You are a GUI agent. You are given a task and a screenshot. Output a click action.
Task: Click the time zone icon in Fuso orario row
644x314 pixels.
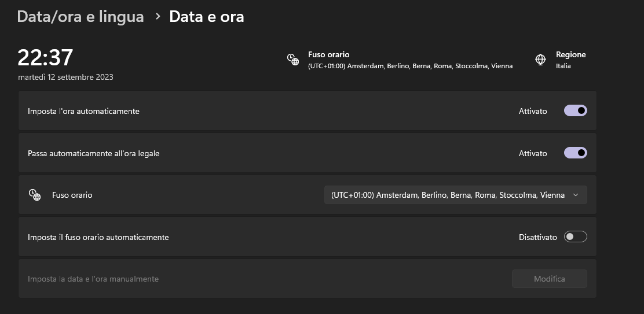point(35,195)
